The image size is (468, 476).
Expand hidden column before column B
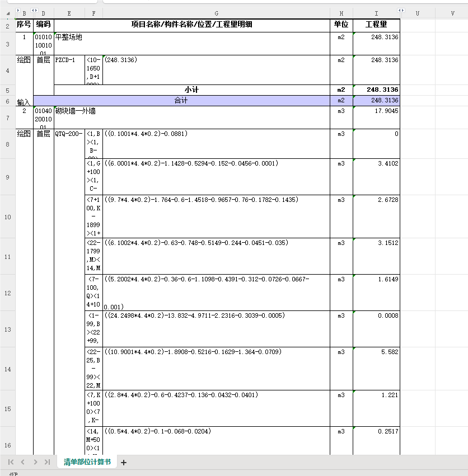click(x=18, y=11)
